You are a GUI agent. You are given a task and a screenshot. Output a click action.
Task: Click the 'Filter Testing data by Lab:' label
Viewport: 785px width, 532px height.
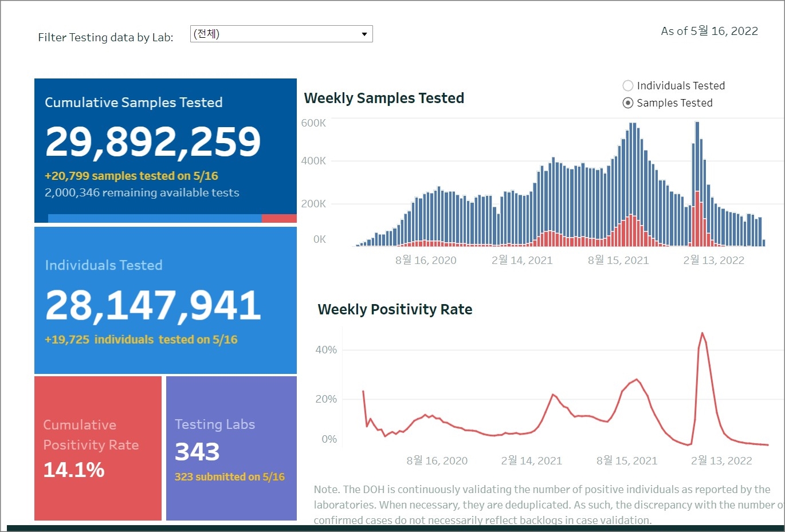tap(105, 37)
